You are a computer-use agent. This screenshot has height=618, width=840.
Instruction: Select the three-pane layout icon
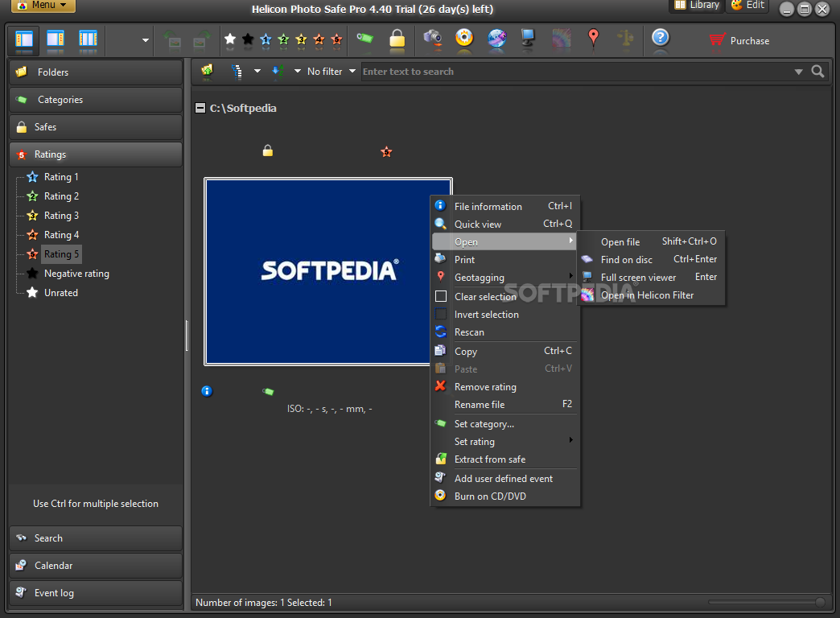click(88, 39)
